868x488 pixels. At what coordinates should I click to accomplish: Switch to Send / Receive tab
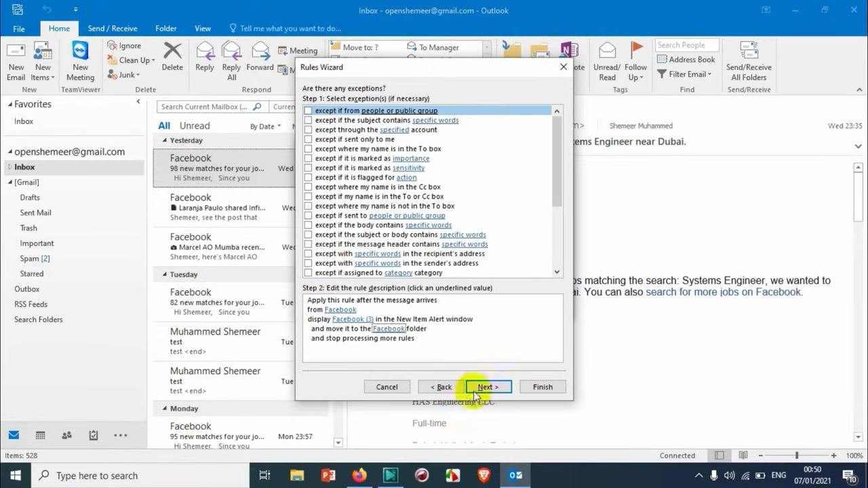[x=113, y=28]
